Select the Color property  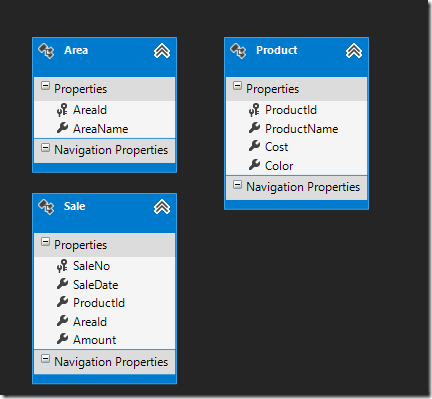tap(279, 166)
